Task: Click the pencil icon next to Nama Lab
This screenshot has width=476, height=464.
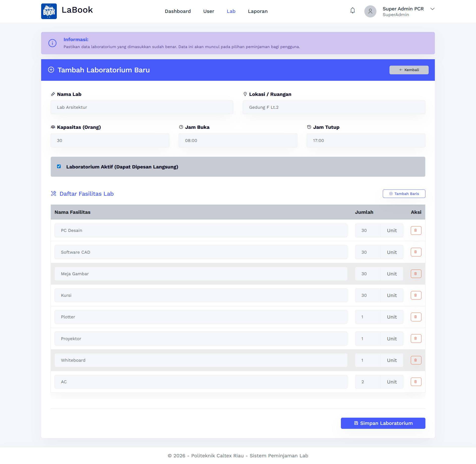Action: [53, 94]
